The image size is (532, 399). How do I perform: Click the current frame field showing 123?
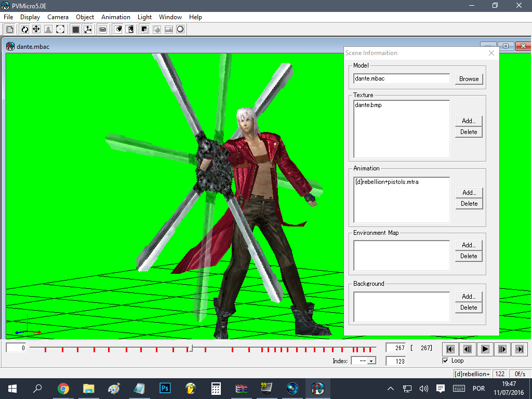pyautogui.click(x=395, y=361)
